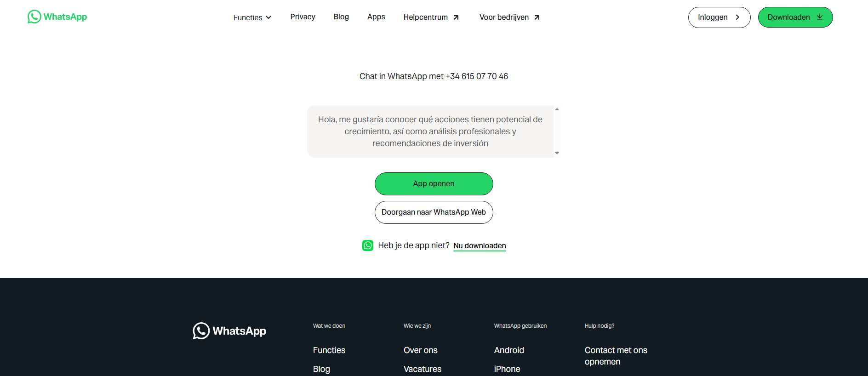This screenshot has height=376, width=868.
Task: Click the white WhatsApp logo in the footer
Action: [x=229, y=331]
